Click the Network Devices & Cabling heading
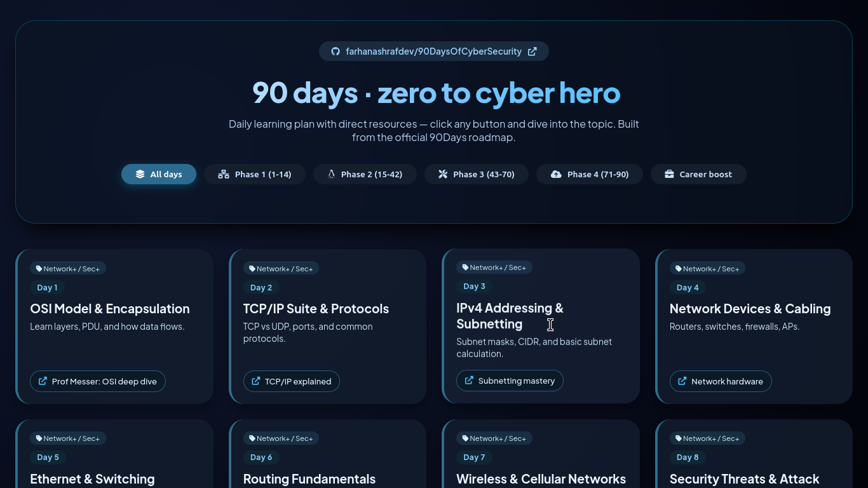868x488 pixels. (750, 309)
